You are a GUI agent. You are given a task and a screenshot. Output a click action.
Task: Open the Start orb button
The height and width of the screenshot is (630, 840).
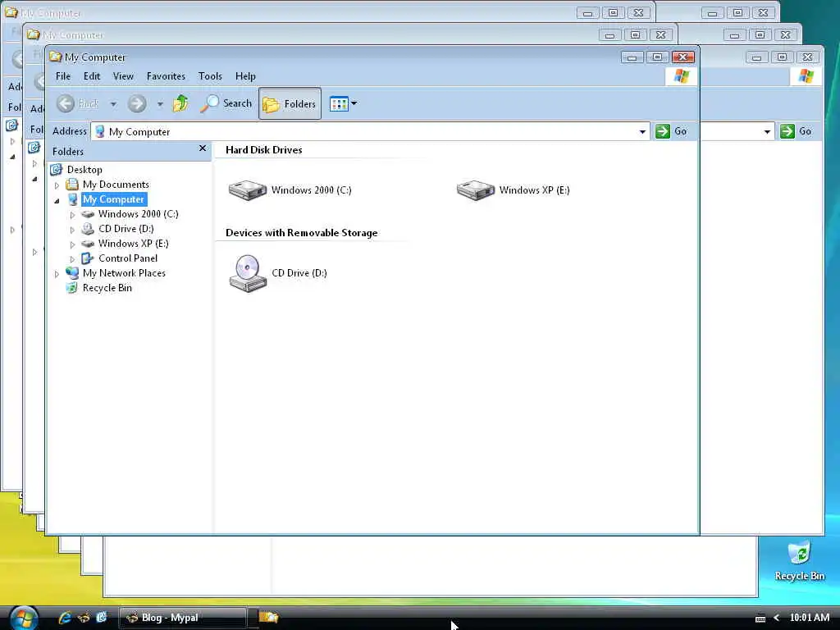coord(24,619)
